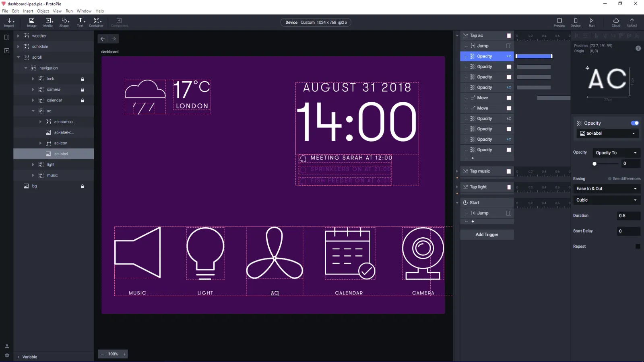Open the Window menu

point(84,11)
